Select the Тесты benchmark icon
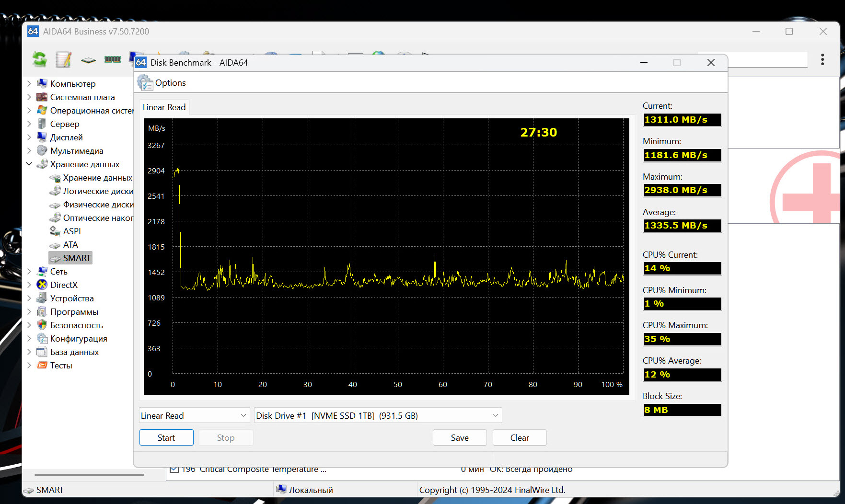Image resolution: width=845 pixels, height=504 pixels. click(x=42, y=365)
